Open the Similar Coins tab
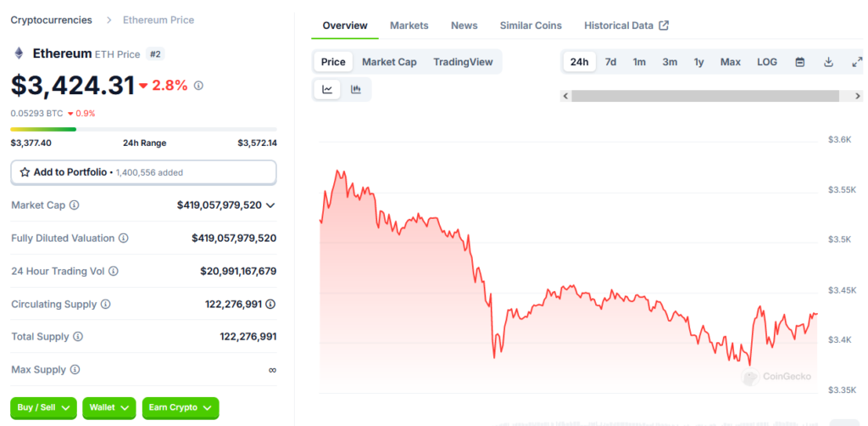 coord(531,25)
